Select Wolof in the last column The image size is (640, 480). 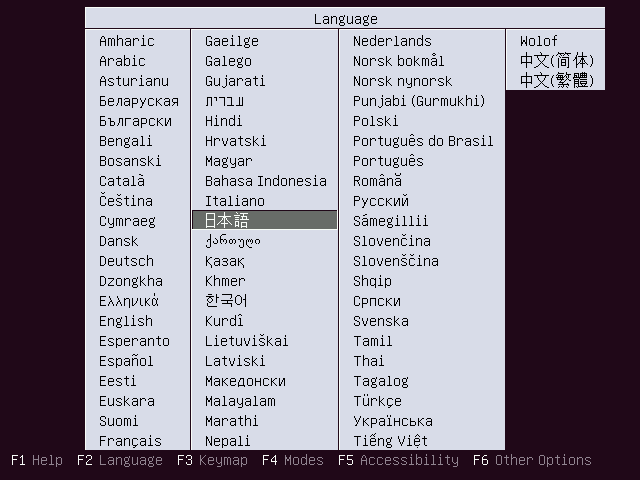[539, 41]
